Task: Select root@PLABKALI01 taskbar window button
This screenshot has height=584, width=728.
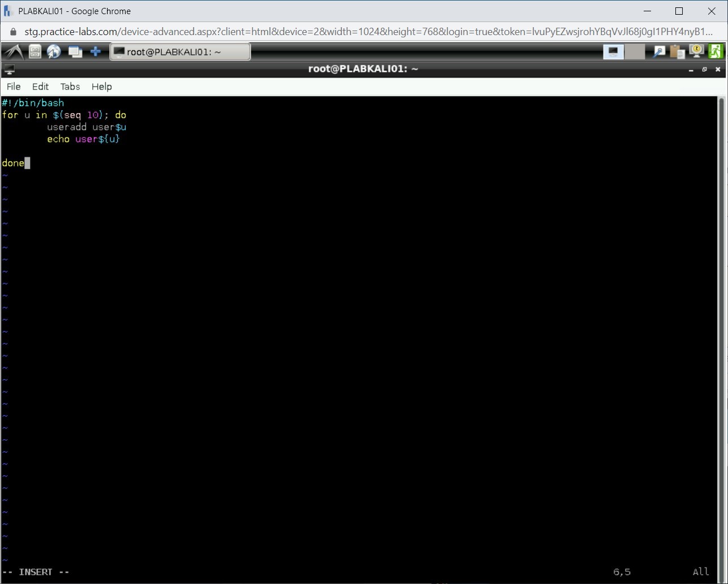Action: pyautogui.click(x=180, y=52)
